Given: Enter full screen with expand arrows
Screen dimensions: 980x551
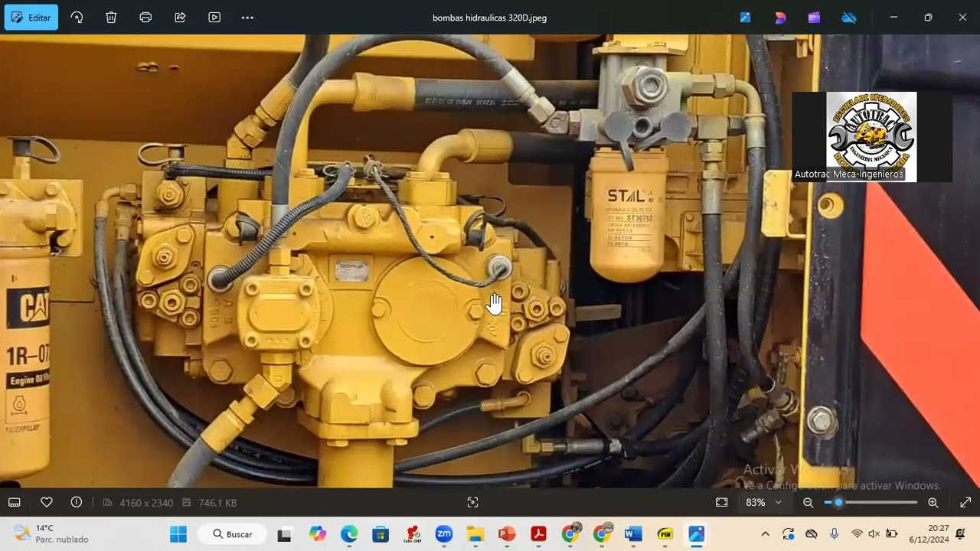Looking at the screenshot, I should (965, 503).
